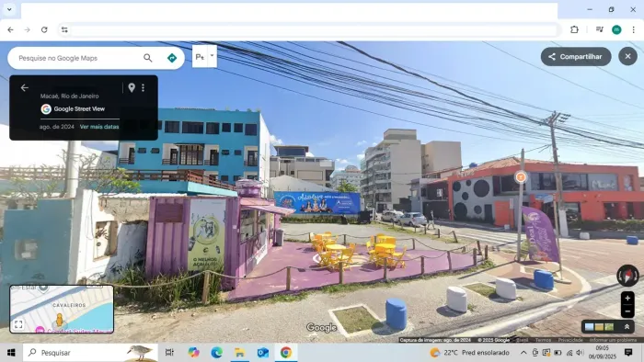Launch Copilot from the taskbar

click(x=193, y=353)
